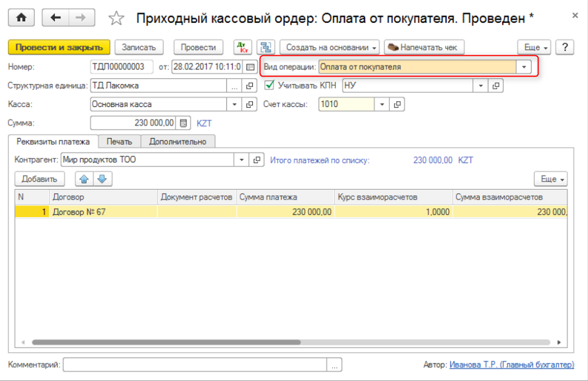Go back with the left arrow

coord(56,18)
